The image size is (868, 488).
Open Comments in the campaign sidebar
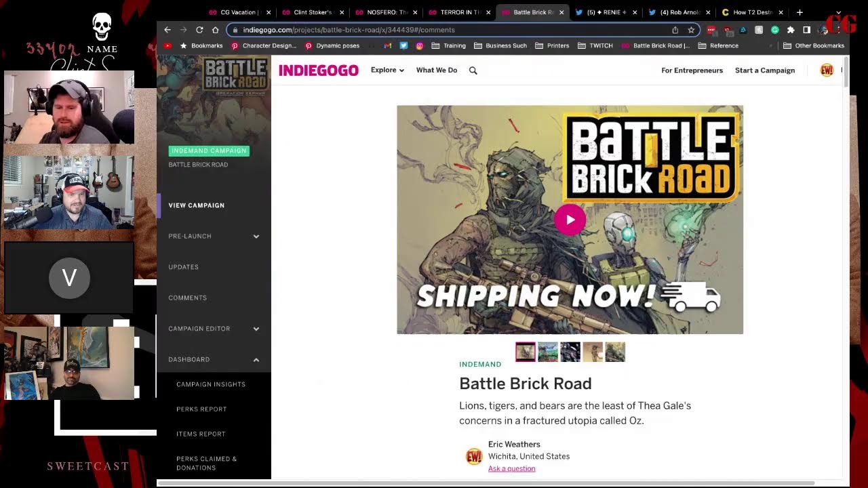pyautogui.click(x=187, y=298)
